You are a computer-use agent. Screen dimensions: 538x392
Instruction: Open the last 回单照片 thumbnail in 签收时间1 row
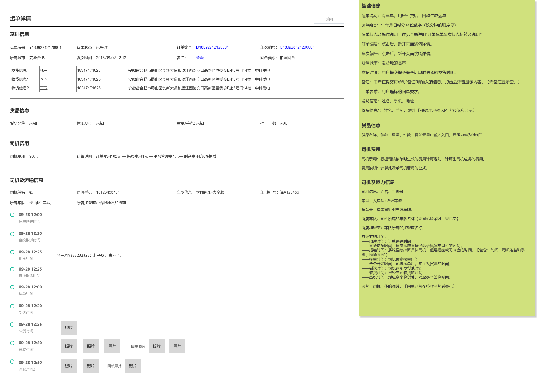point(177,346)
